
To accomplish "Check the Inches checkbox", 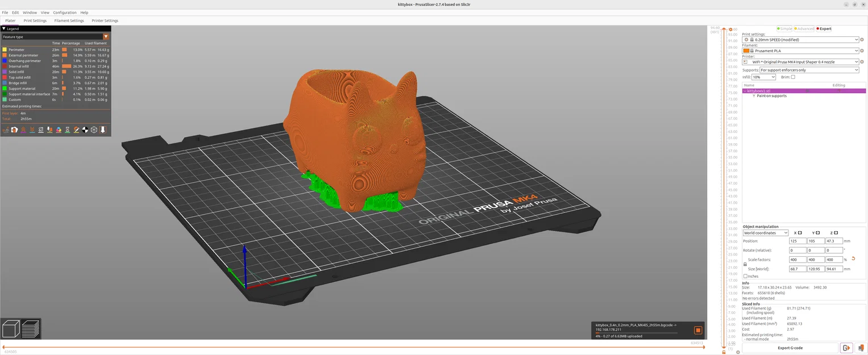I will 746,276.
